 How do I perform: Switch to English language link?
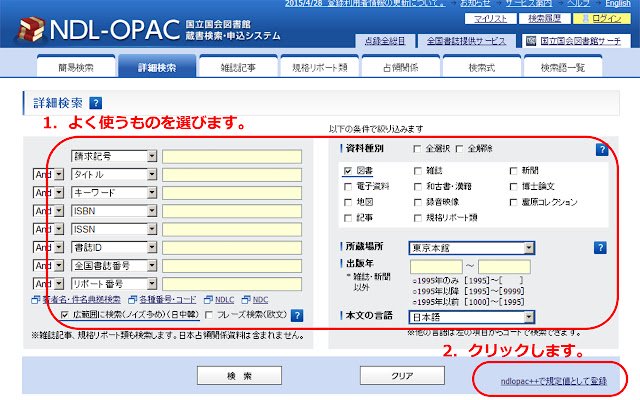coord(618,4)
